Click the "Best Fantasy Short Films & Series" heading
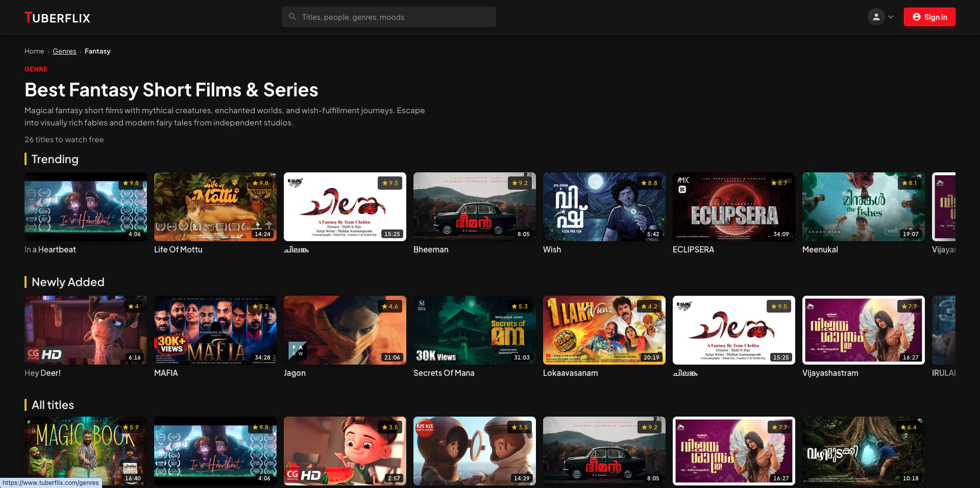980x488 pixels. coord(171,90)
